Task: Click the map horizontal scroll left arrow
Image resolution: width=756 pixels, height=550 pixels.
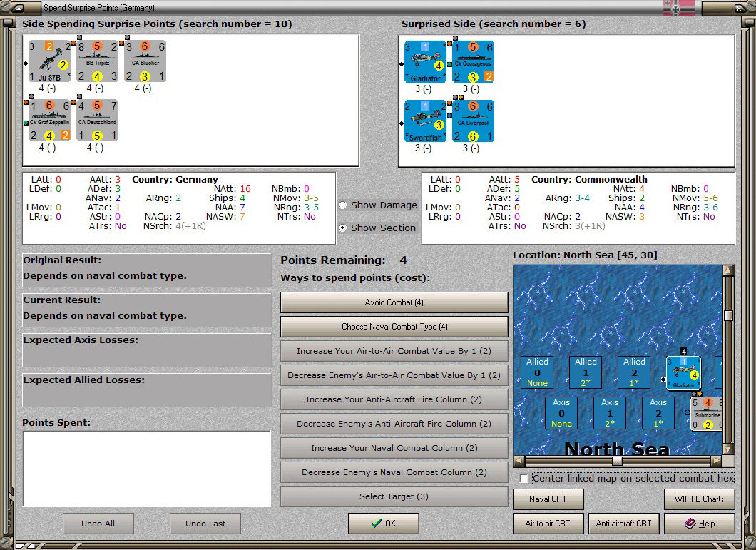Action: click(x=519, y=461)
